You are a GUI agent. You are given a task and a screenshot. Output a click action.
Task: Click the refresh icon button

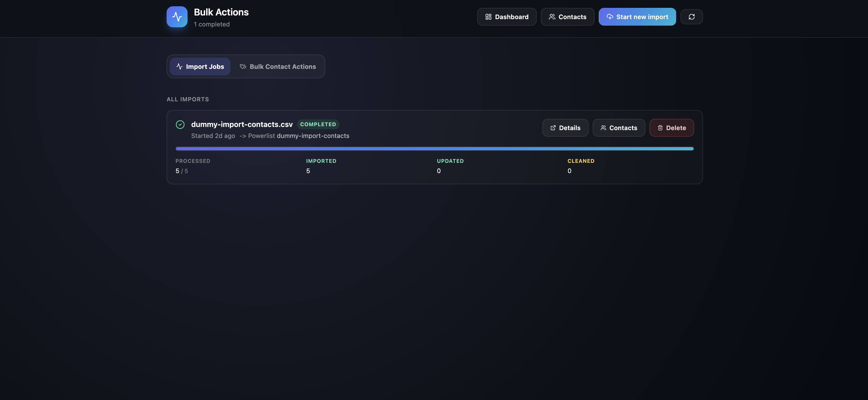(x=691, y=17)
